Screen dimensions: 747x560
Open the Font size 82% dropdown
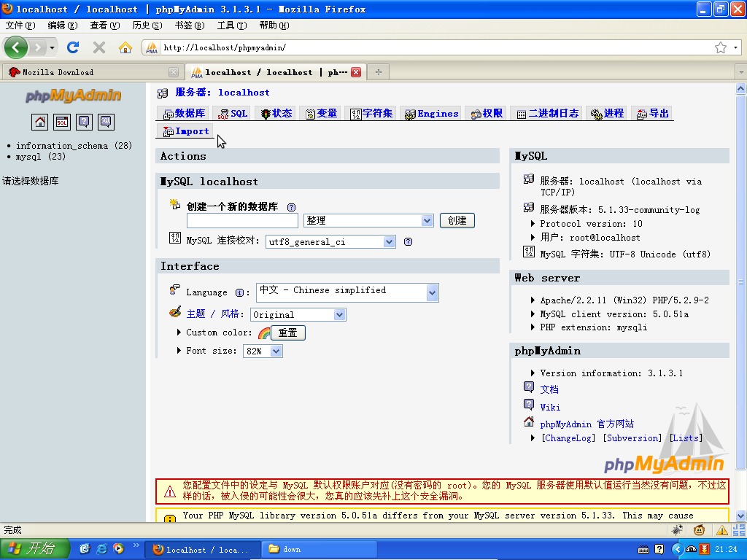(x=263, y=351)
